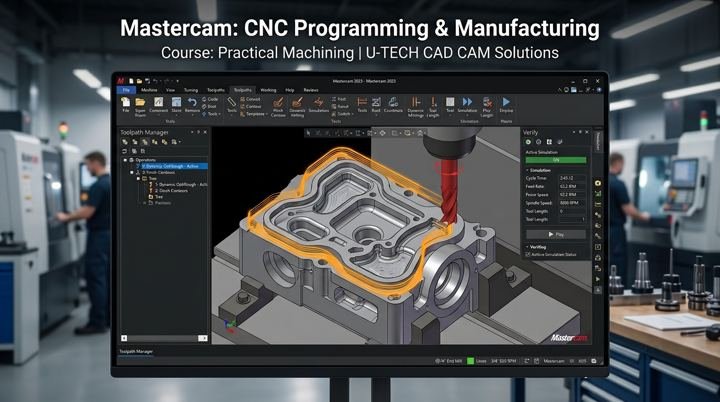This screenshot has width=720, height=402.
Task: Open the File ribbon tab
Action: [126, 90]
